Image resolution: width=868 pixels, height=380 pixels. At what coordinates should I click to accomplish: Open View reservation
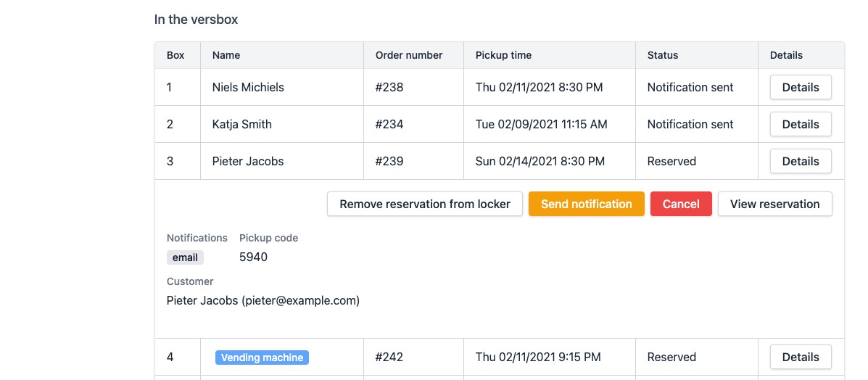pyautogui.click(x=774, y=204)
